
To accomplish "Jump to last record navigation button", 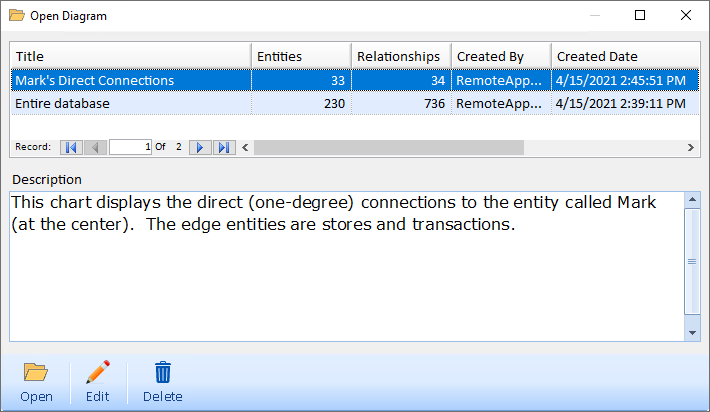I will click(x=224, y=147).
